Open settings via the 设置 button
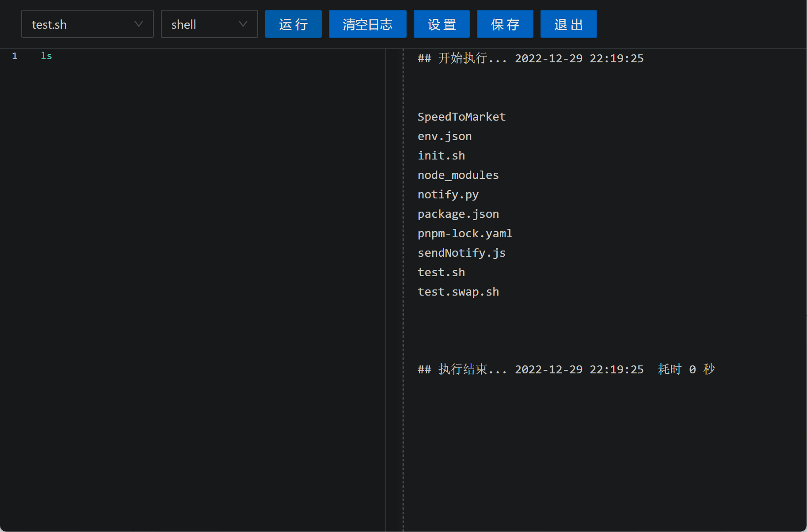This screenshot has width=807, height=532. 442,24
